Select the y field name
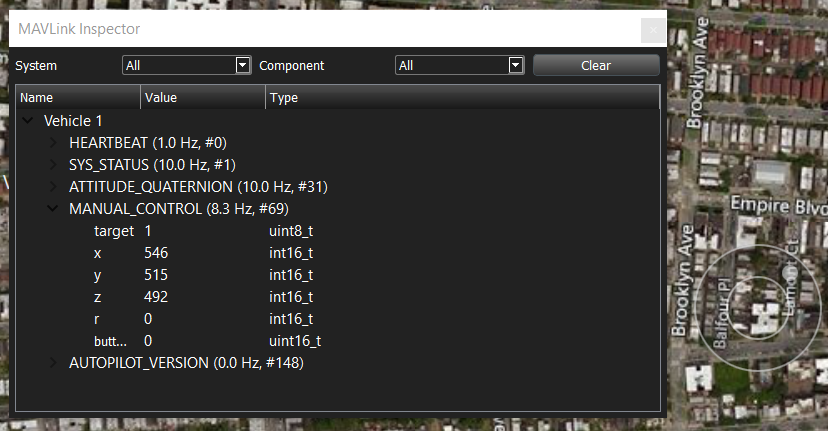The width and height of the screenshot is (828, 431). (98, 276)
